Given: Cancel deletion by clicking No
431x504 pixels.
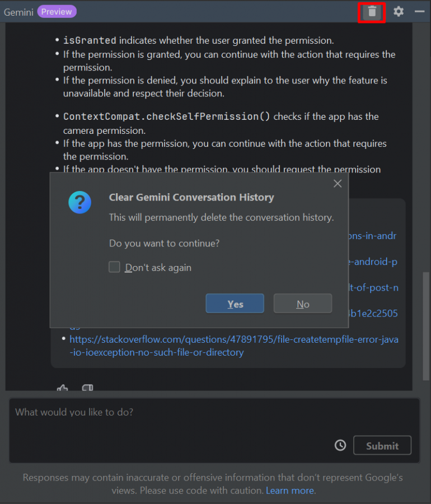Looking at the screenshot, I should pyautogui.click(x=302, y=304).
